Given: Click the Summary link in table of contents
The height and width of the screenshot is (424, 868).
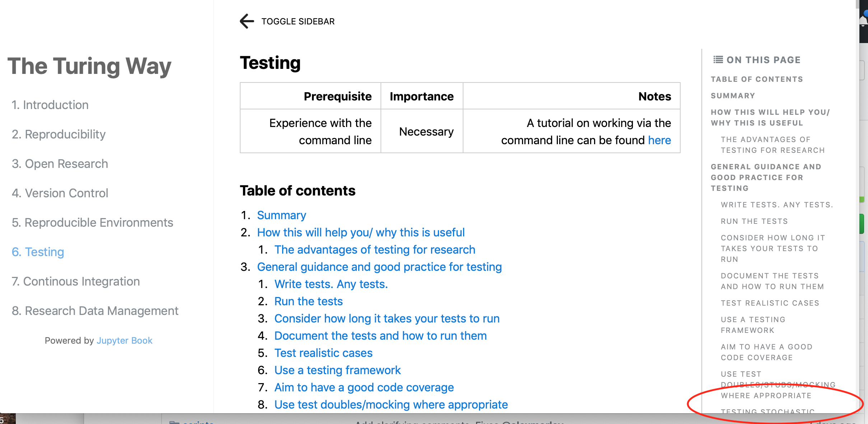Looking at the screenshot, I should [x=281, y=215].
